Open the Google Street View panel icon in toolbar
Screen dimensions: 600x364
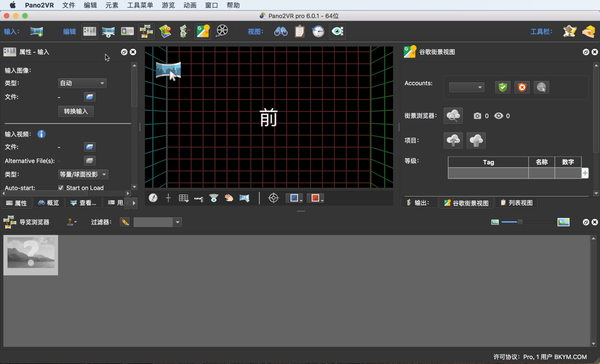[203, 31]
